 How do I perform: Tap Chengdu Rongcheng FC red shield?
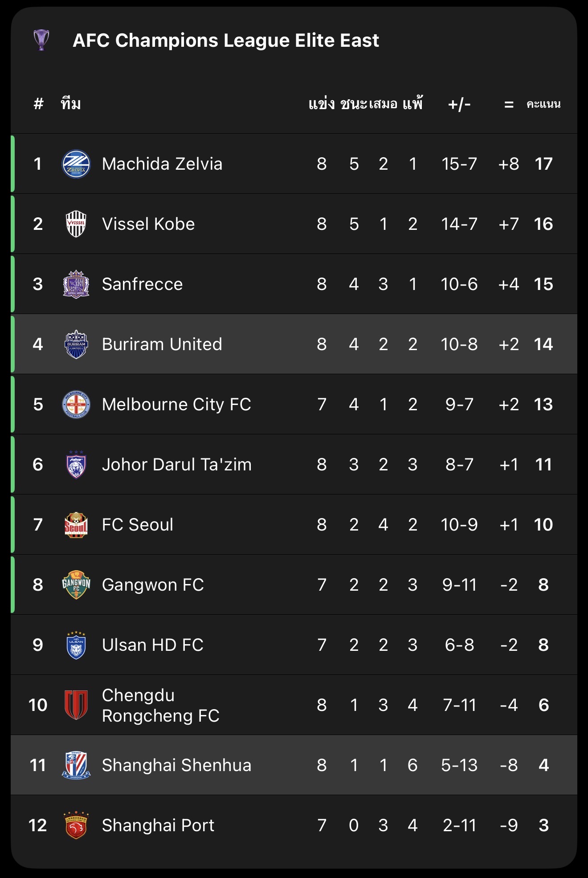pos(76,705)
